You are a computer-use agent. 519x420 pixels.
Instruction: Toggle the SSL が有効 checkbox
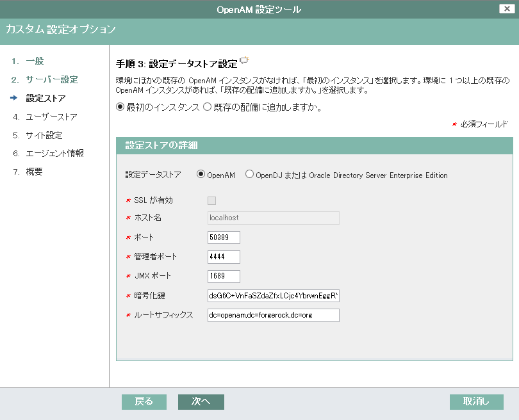pos(211,200)
